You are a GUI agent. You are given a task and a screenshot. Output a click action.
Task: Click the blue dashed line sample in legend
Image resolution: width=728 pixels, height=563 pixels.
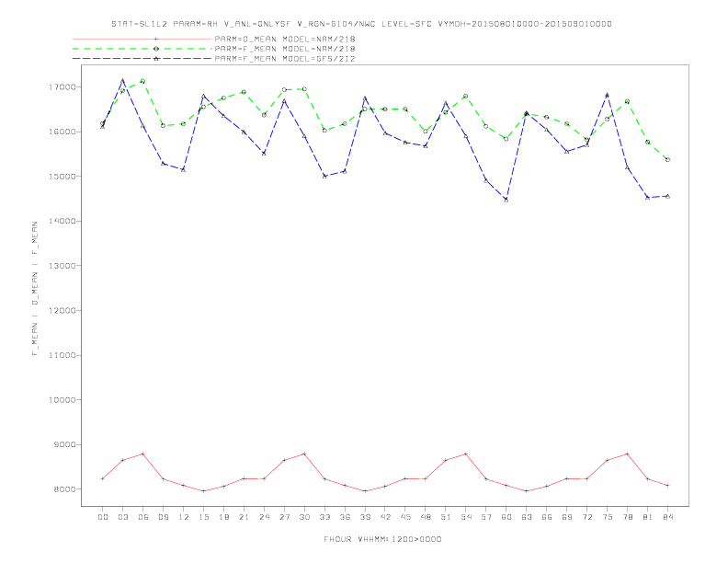click(142, 59)
